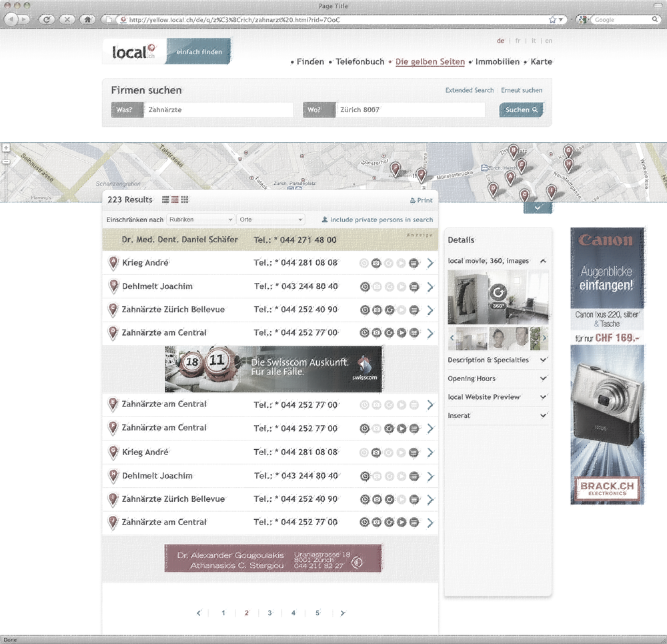Viewport: 667px width, 644px height.
Task: Open listing icon for Dehlmelt Joachim marker H row
Action: (x=414, y=476)
